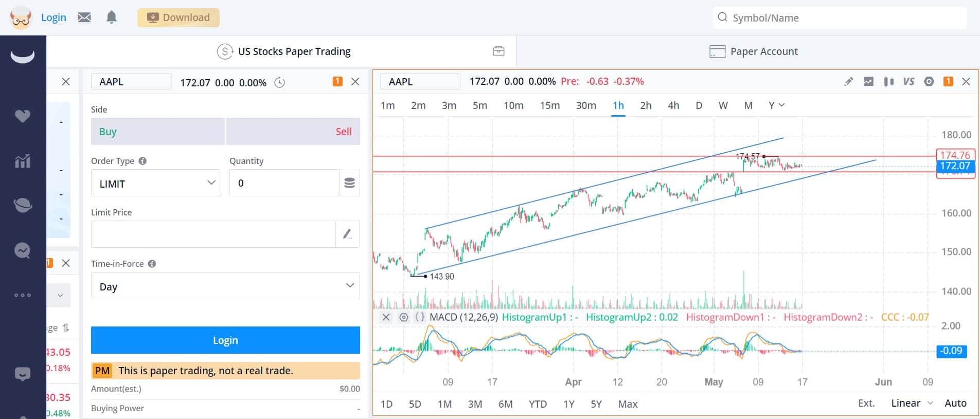Select the 1h interval

618,105
